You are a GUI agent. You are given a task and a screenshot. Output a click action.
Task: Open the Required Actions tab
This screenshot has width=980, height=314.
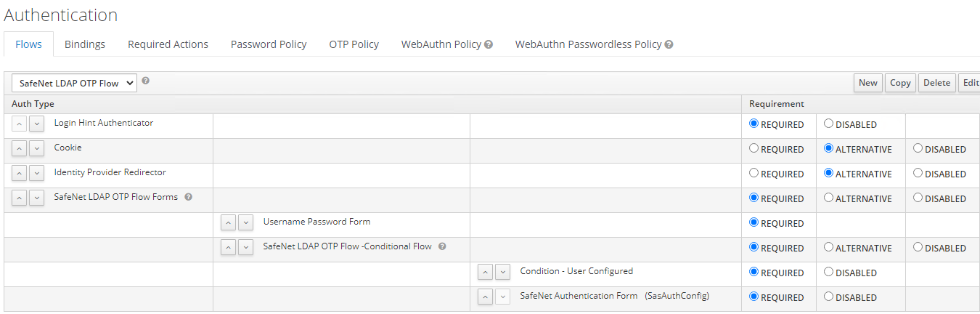pos(168,44)
